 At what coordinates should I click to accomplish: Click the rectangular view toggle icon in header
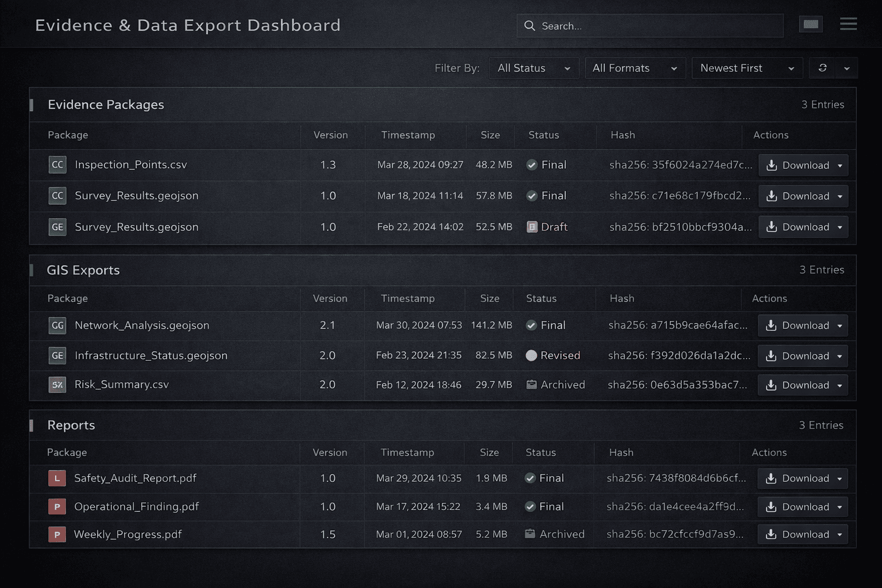pos(811,24)
